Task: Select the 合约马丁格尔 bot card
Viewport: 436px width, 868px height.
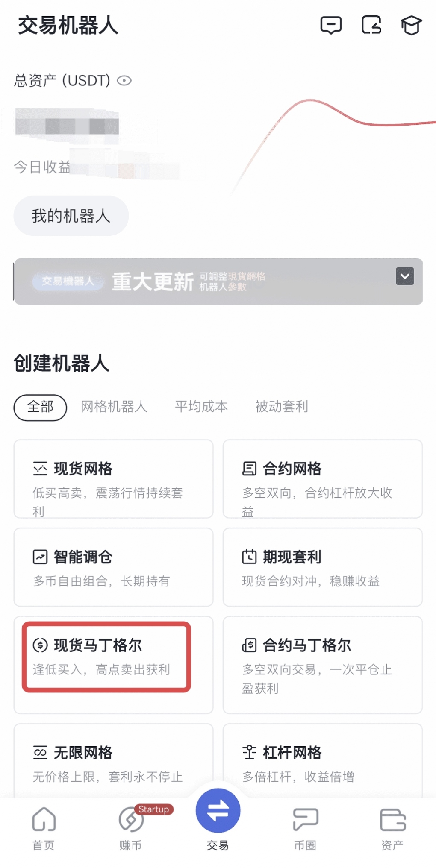Action: point(322,664)
